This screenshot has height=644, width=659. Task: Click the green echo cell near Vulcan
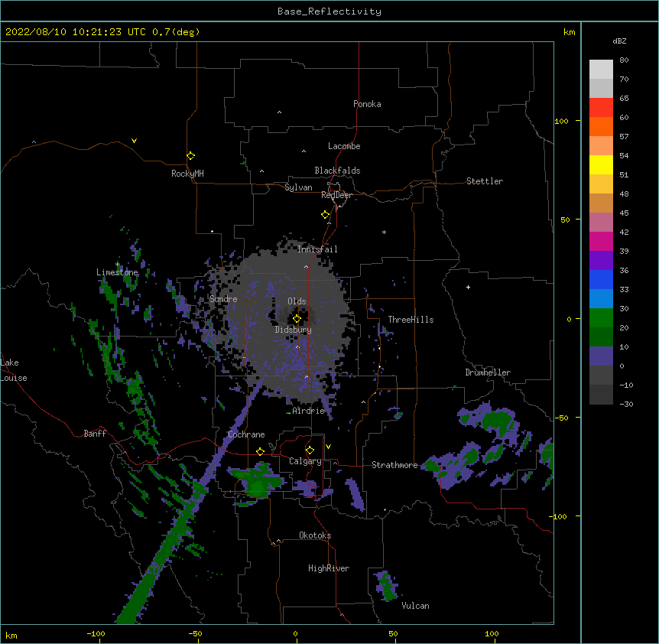coord(388,587)
